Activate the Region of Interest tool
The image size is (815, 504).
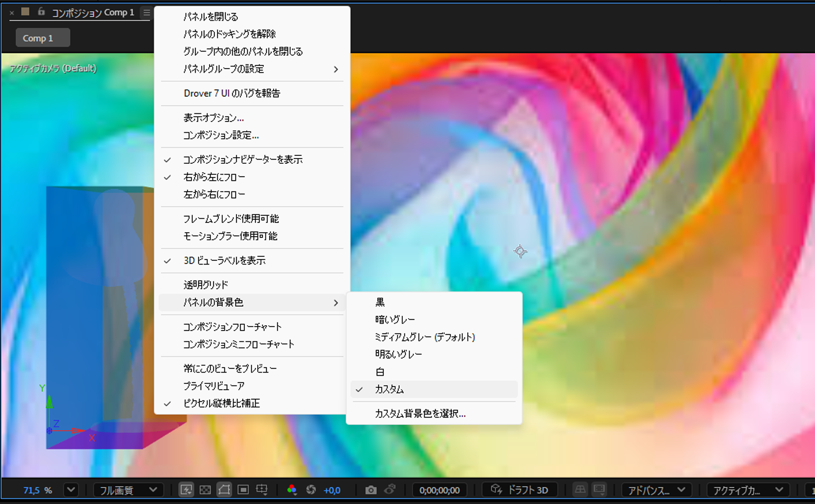coord(244,490)
